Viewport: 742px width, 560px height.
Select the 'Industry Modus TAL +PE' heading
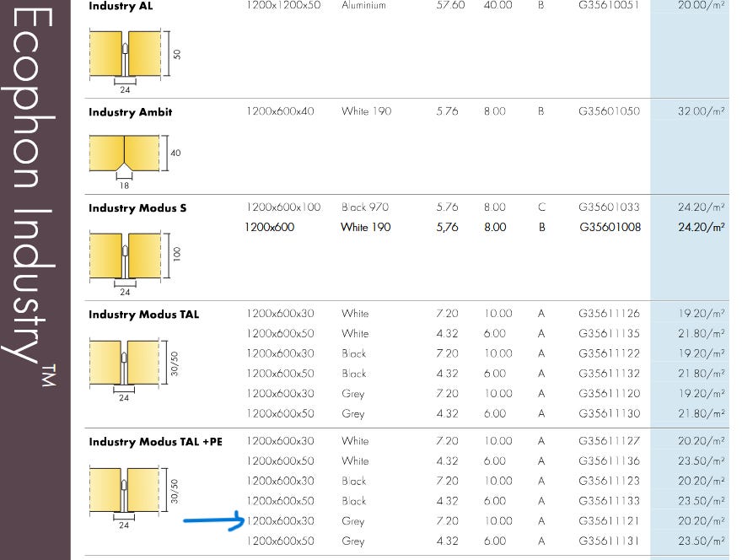tap(155, 442)
